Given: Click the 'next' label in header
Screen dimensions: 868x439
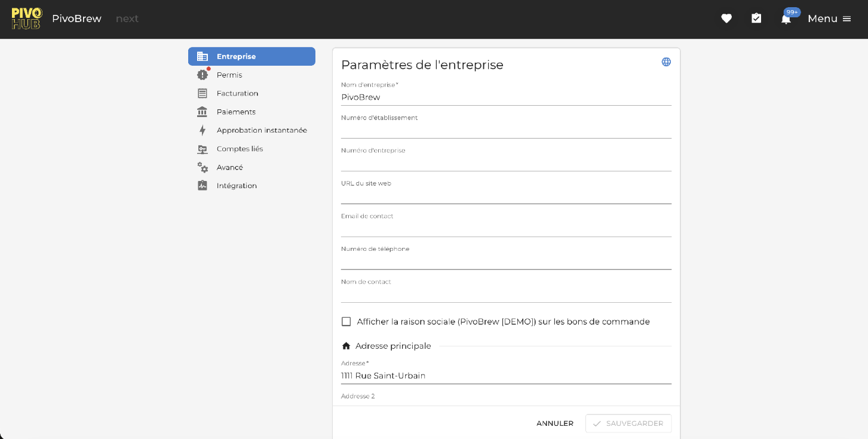Looking at the screenshot, I should pyautogui.click(x=127, y=19).
